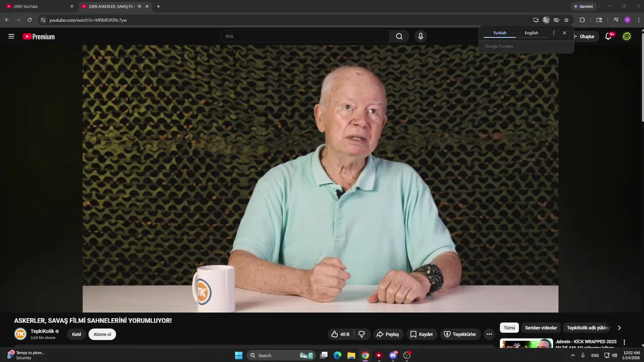Click the crossed-eye tracking protection icon
Viewport: 644px width, 362px height.
[x=556, y=20]
